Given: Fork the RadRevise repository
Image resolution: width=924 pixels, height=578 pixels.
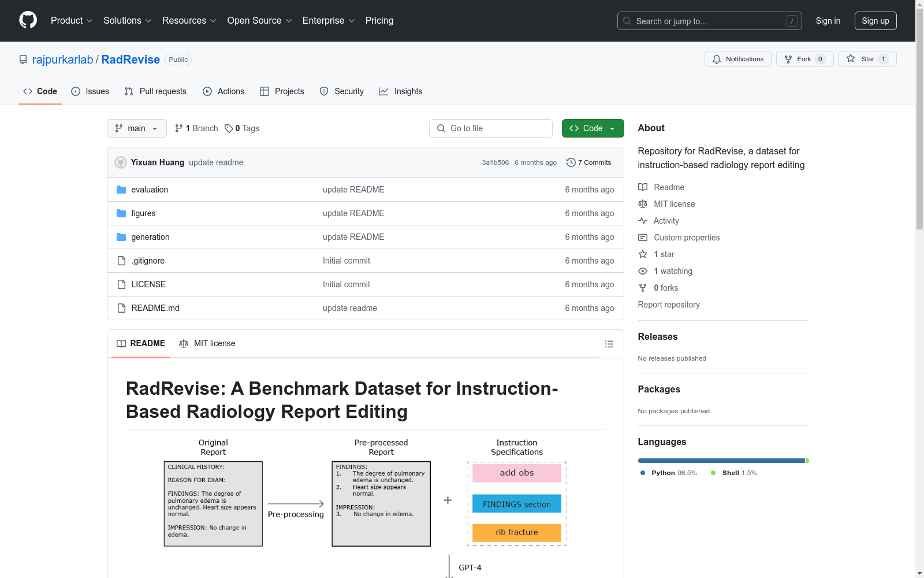Looking at the screenshot, I should coord(804,59).
